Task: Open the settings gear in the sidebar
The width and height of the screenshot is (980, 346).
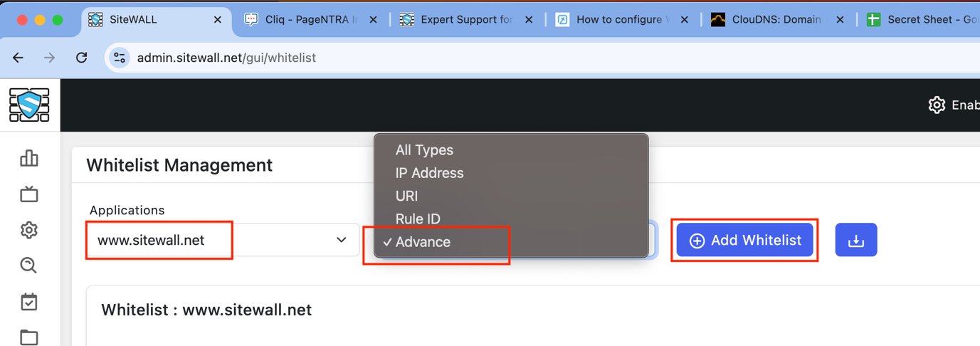Action: (x=29, y=230)
